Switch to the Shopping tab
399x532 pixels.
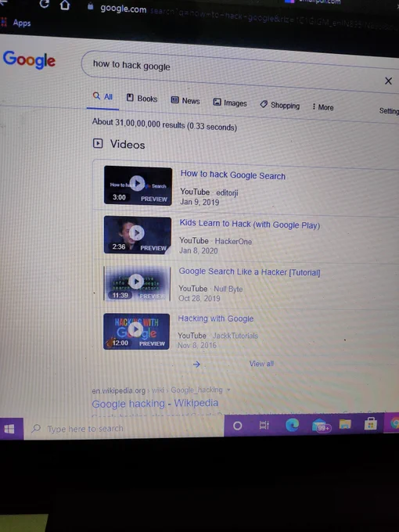[280, 105]
